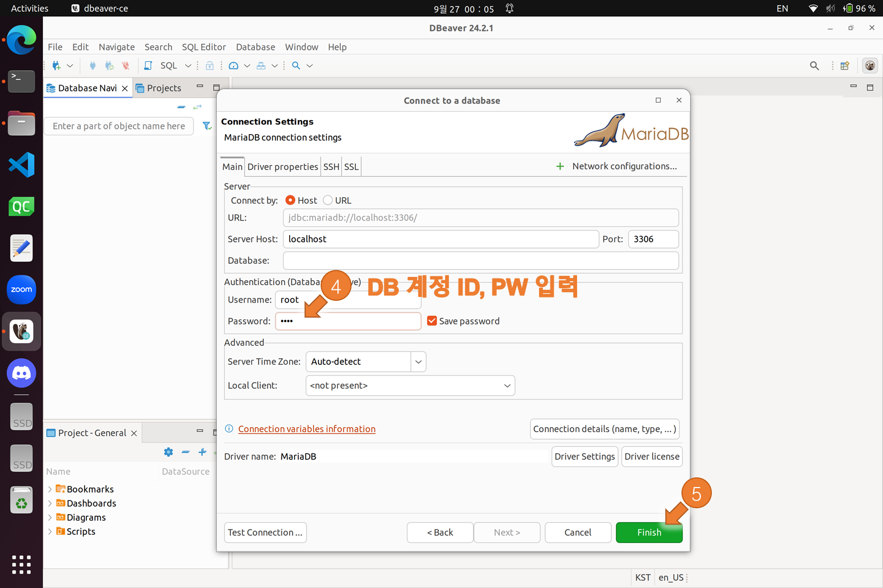Open the Show Applications grid

click(x=21, y=565)
